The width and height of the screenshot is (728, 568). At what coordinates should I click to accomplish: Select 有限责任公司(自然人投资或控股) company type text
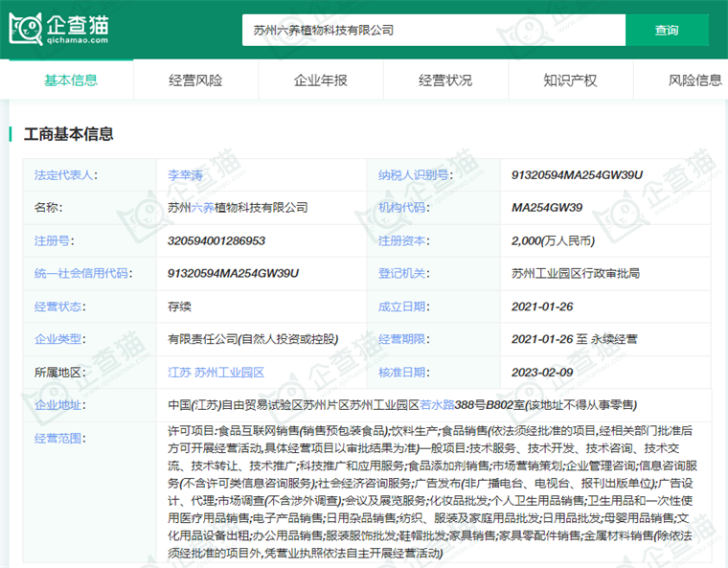[253, 339]
